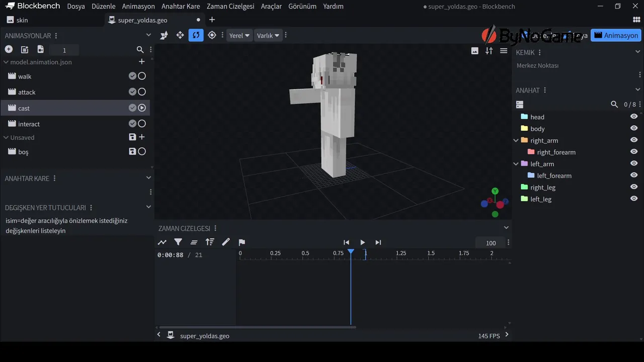Toggle visibility of left_leg bone
This screenshot has width=644, height=362.
point(634,199)
